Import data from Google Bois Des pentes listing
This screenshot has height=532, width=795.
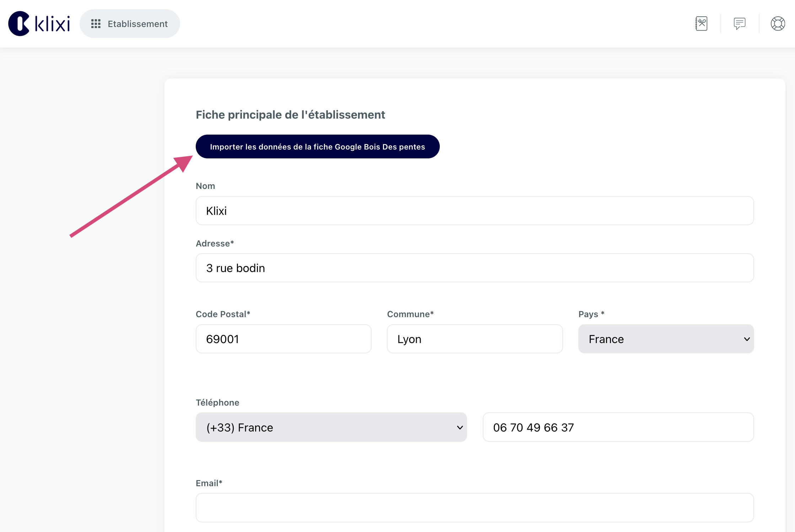point(317,147)
